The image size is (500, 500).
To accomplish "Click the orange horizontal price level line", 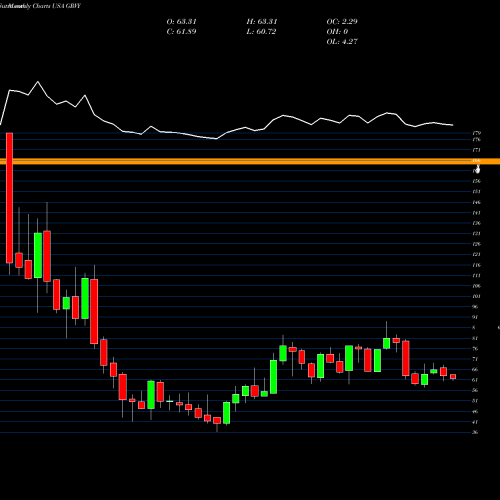I will 250,161.
